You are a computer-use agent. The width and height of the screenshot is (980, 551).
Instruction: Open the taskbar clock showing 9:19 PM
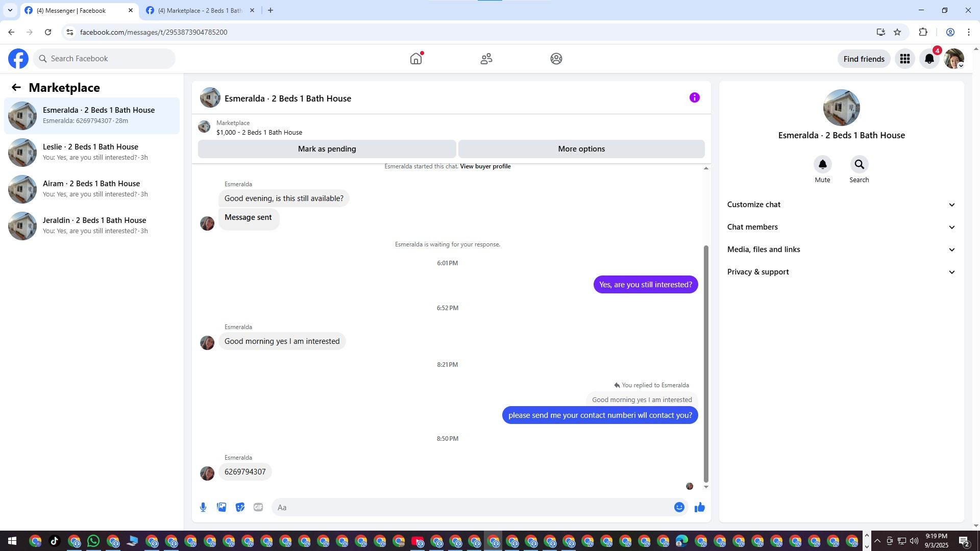pos(937,541)
